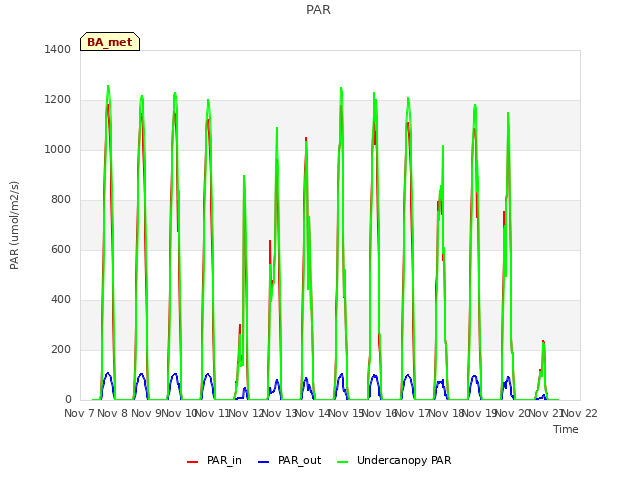The height and width of the screenshot is (480, 640).
Task: Click the green peak above Nov 8
Action: [x=108, y=88]
